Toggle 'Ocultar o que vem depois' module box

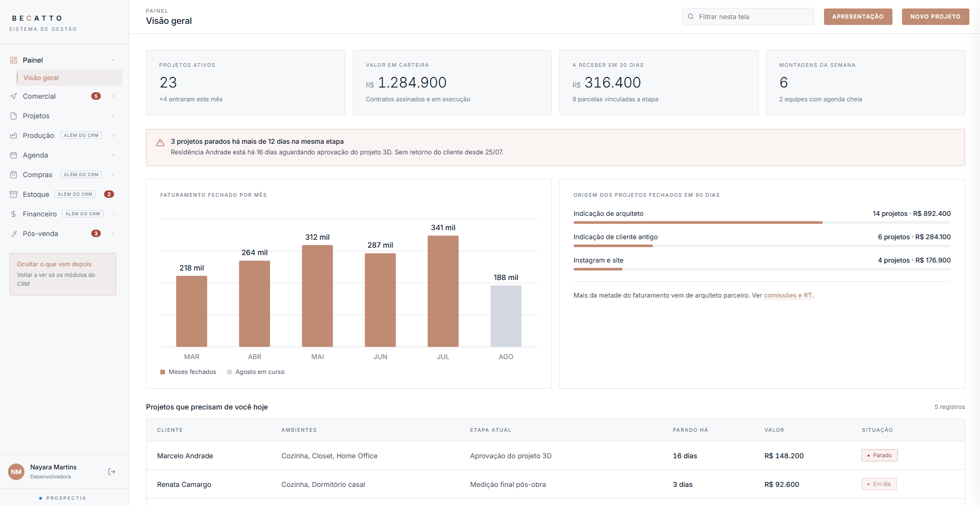click(63, 274)
